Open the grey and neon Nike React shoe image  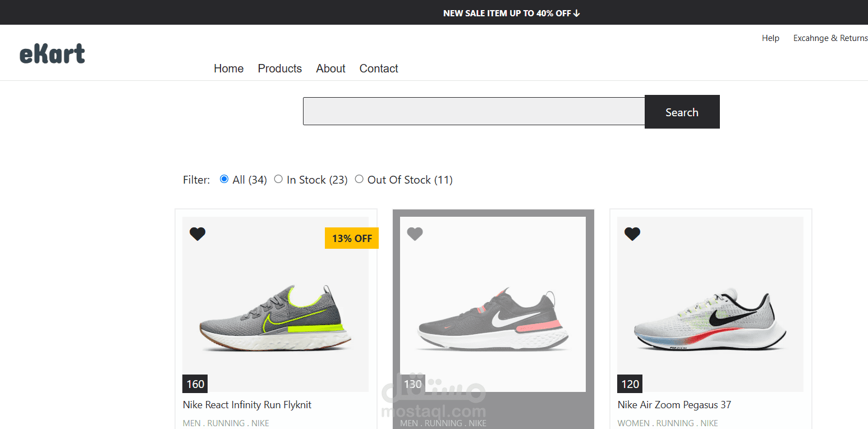tap(275, 304)
